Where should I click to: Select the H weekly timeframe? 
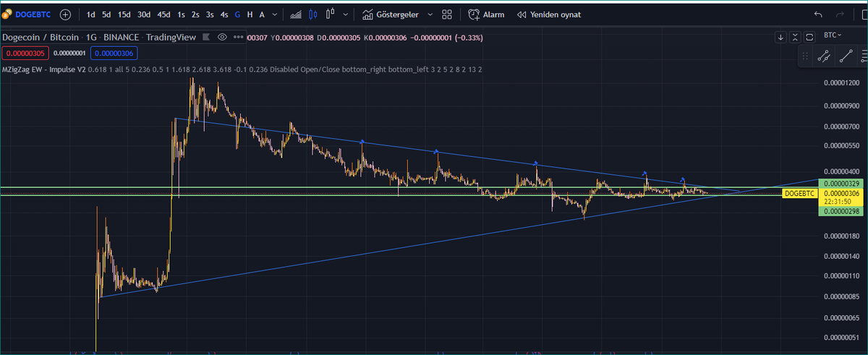click(250, 14)
